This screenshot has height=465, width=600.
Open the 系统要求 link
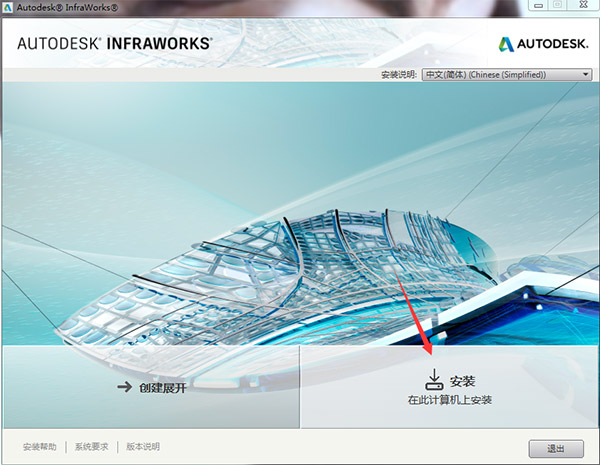point(91,447)
